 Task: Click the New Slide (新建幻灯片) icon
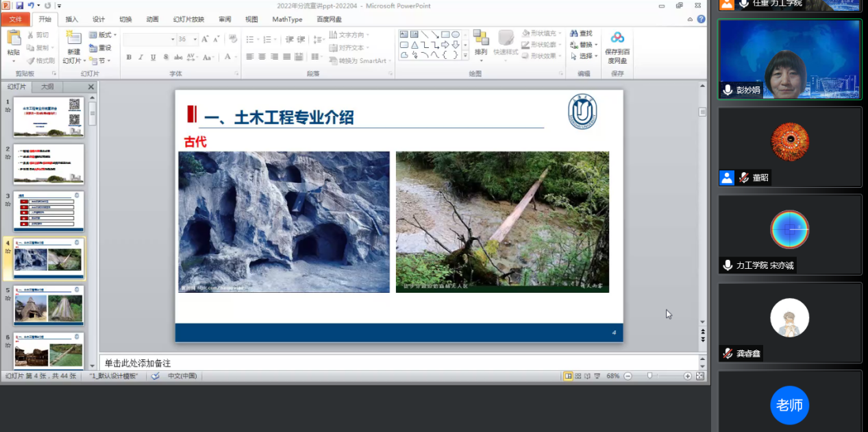point(73,40)
